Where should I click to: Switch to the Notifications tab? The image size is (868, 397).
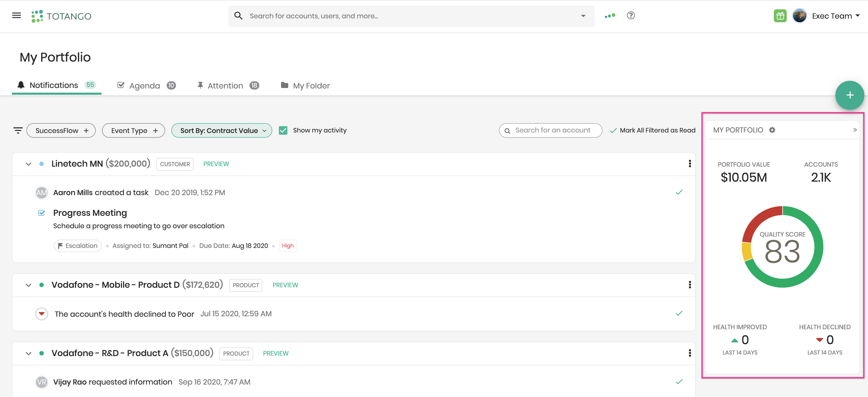(57, 85)
